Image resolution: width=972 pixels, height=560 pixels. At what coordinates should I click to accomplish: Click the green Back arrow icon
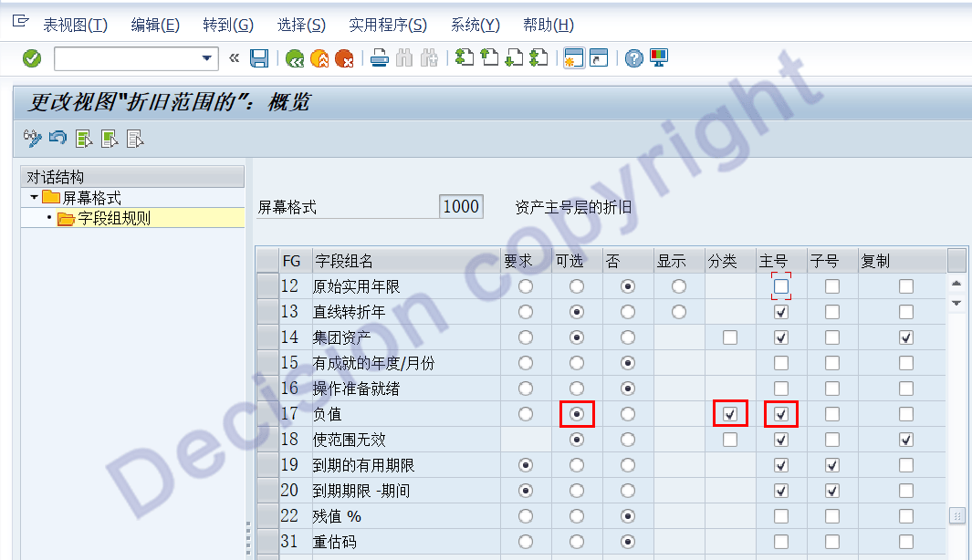click(x=295, y=59)
